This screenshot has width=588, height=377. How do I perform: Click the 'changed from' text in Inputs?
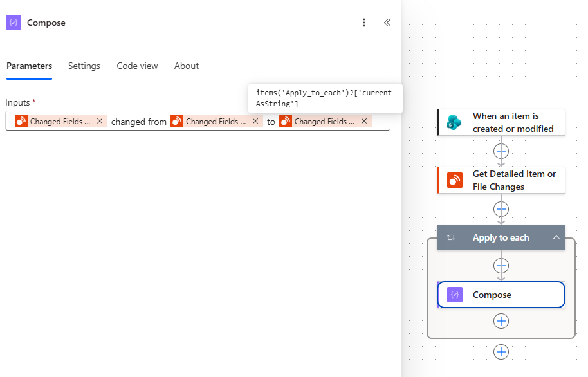coord(139,122)
